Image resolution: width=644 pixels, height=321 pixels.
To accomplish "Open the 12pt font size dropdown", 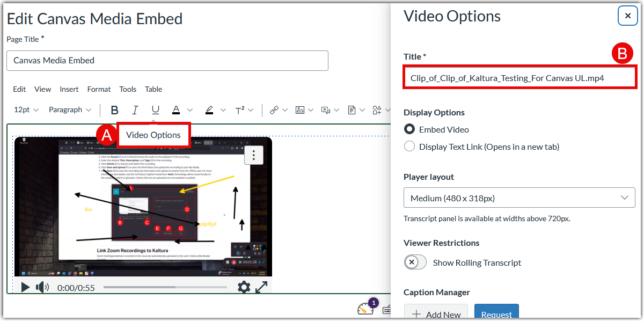I will pos(26,110).
